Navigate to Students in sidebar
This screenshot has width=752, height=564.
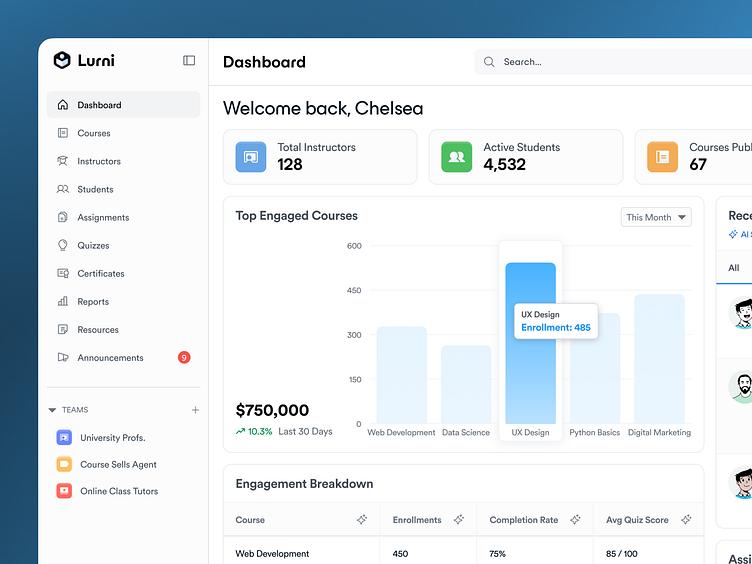coord(123,189)
